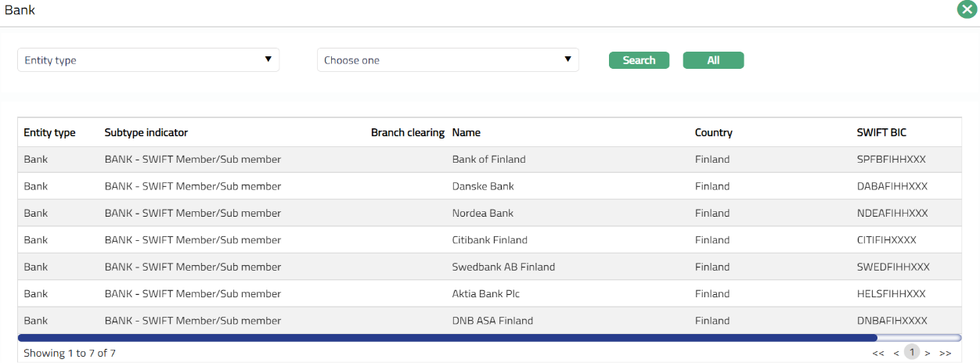
Task: Pick the Swedbank AB Finland entry
Action: pyautogui.click(x=503, y=267)
